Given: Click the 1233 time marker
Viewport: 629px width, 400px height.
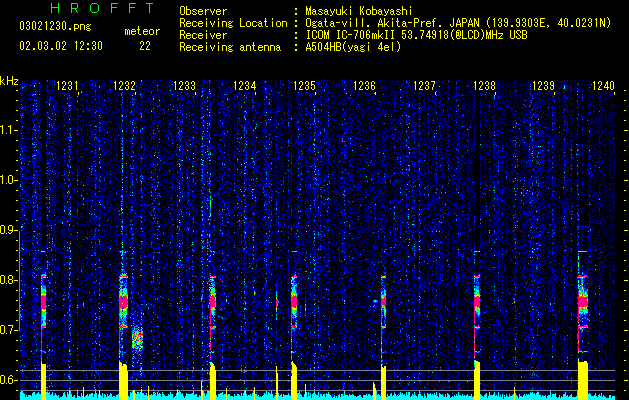Looking at the screenshot, I should (x=184, y=85).
